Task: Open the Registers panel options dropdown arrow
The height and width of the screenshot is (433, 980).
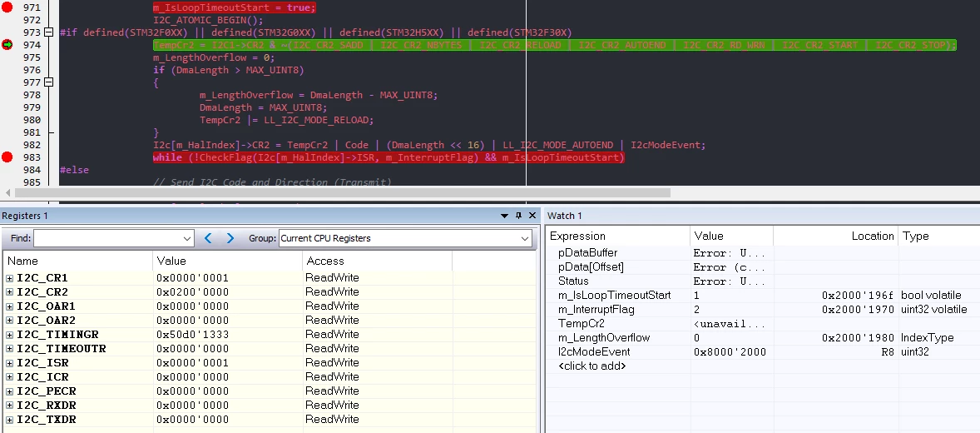Action: [x=504, y=216]
